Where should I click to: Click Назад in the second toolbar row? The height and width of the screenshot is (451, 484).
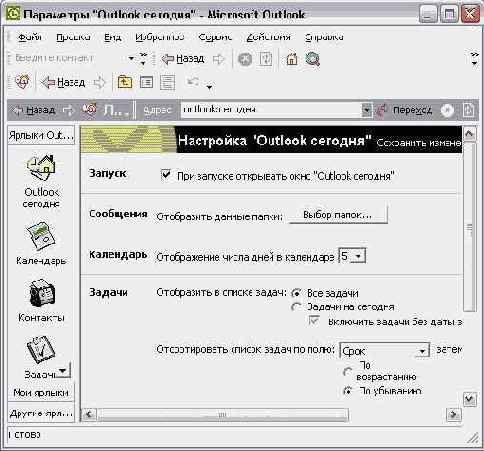click(63, 82)
